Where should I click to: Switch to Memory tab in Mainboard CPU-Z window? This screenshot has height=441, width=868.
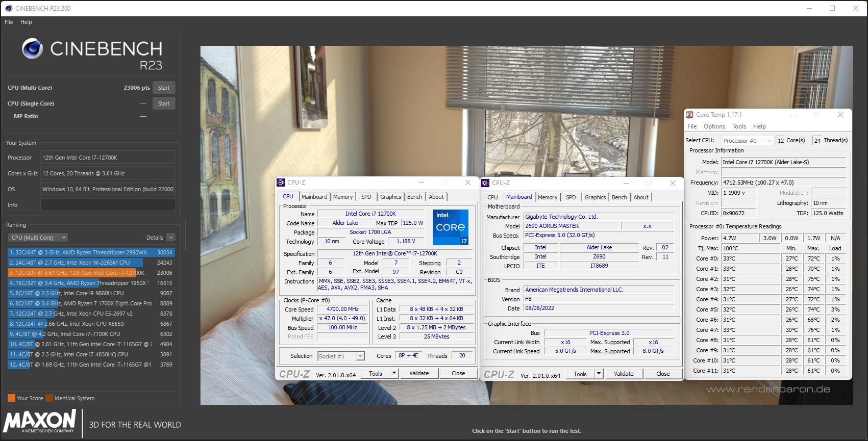point(548,197)
